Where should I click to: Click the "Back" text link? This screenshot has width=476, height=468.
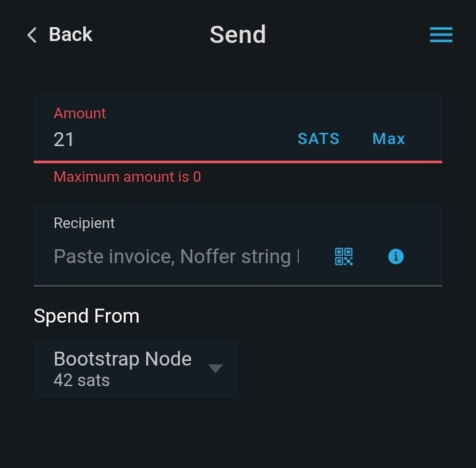[x=71, y=34]
